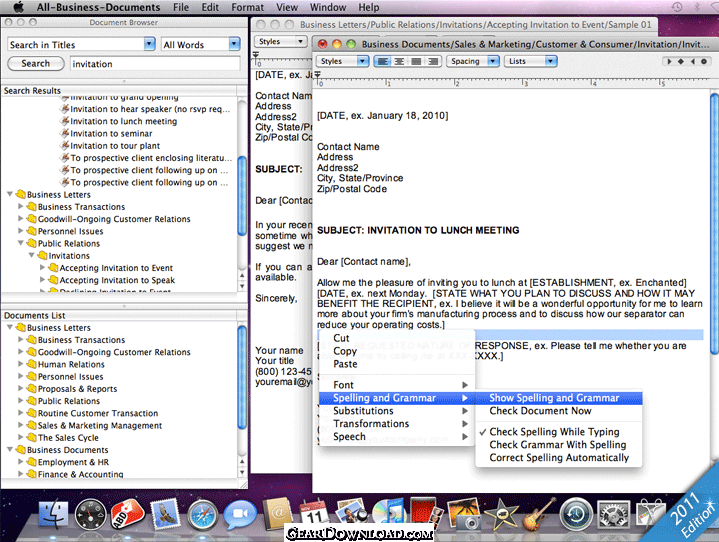Image resolution: width=719 pixels, height=542 pixels.
Task: Toggle Correct Spelling Automatically
Action: coord(559,458)
